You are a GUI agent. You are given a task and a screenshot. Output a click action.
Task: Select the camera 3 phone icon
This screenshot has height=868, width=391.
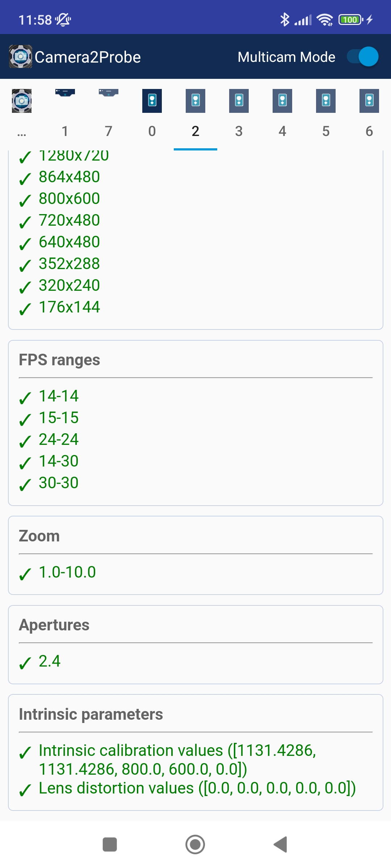coord(239,101)
